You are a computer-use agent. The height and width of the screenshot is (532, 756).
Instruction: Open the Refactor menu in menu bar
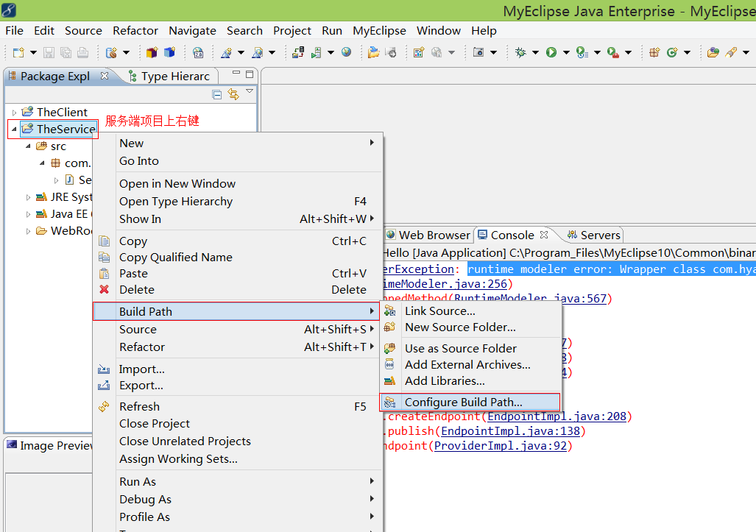(x=135, y=30)
